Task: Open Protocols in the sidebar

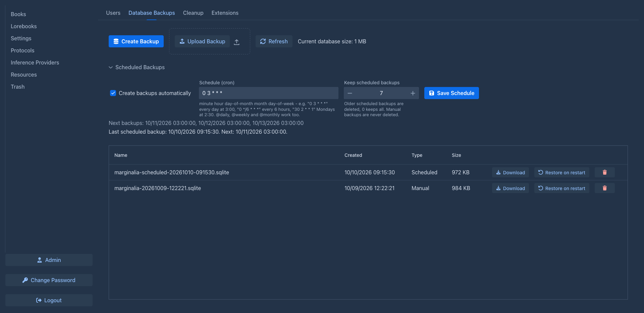Action: (22, 50)
